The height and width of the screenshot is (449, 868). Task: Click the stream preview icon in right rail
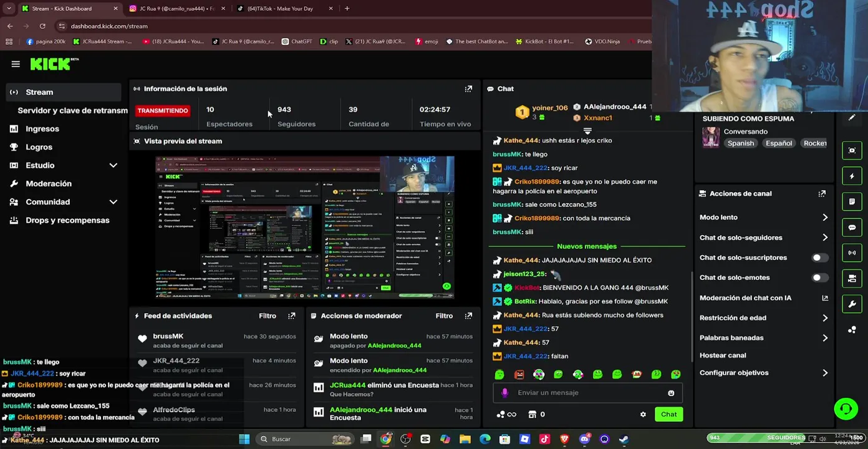point(852,150)
